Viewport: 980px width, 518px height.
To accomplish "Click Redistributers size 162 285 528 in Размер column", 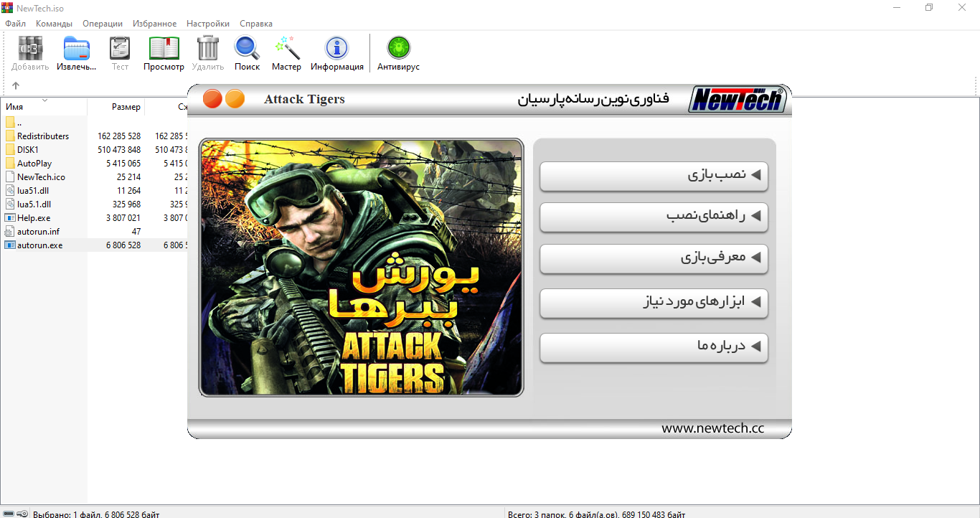I will (x=119, y=136).
